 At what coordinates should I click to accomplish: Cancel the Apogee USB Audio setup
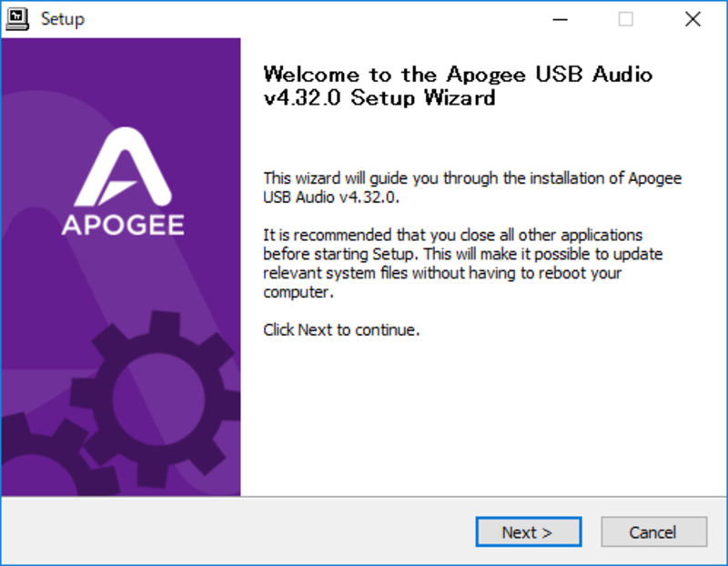click(x=653, y=531)
